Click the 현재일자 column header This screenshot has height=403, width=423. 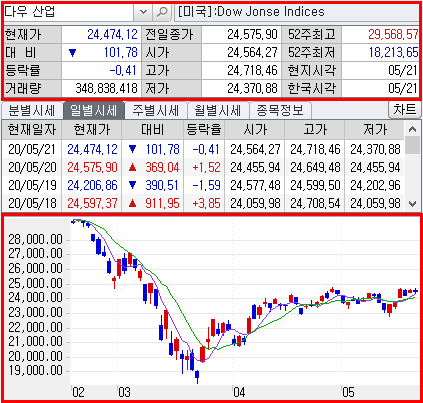click(x=32, y=130)
